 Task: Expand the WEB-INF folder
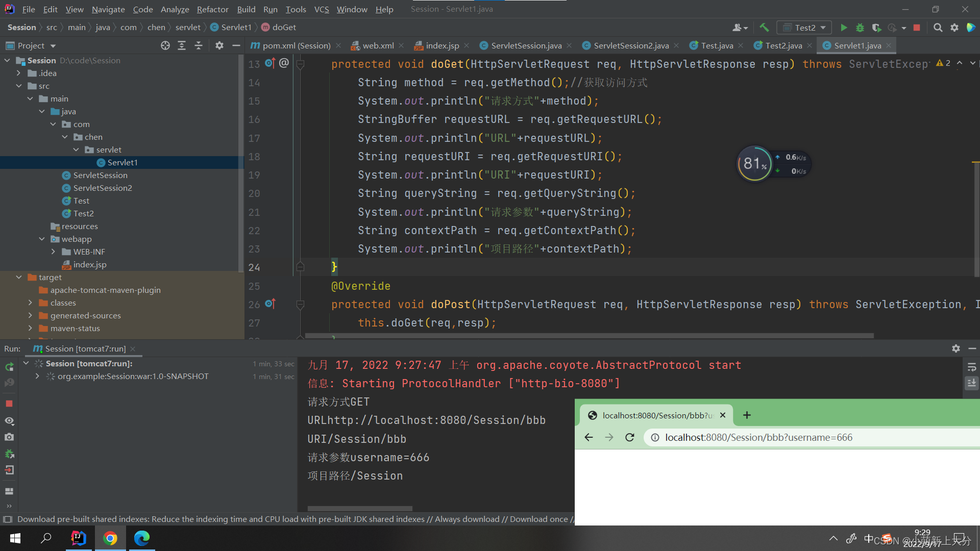click(53, 252)
